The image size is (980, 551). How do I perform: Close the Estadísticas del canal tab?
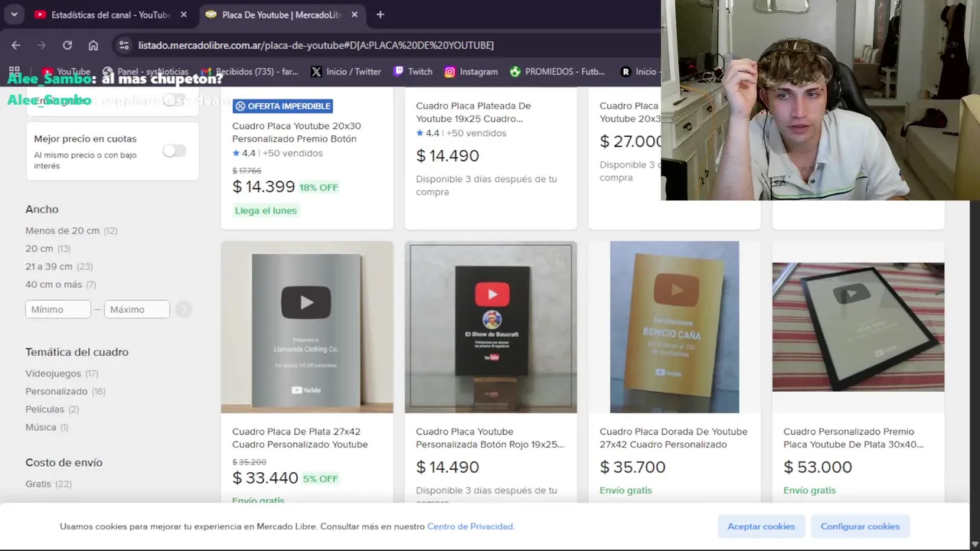(184, 15)
